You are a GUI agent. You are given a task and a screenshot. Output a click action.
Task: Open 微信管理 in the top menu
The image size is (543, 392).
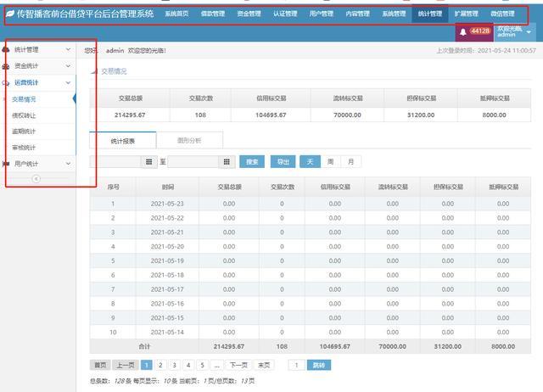point(502,14)
